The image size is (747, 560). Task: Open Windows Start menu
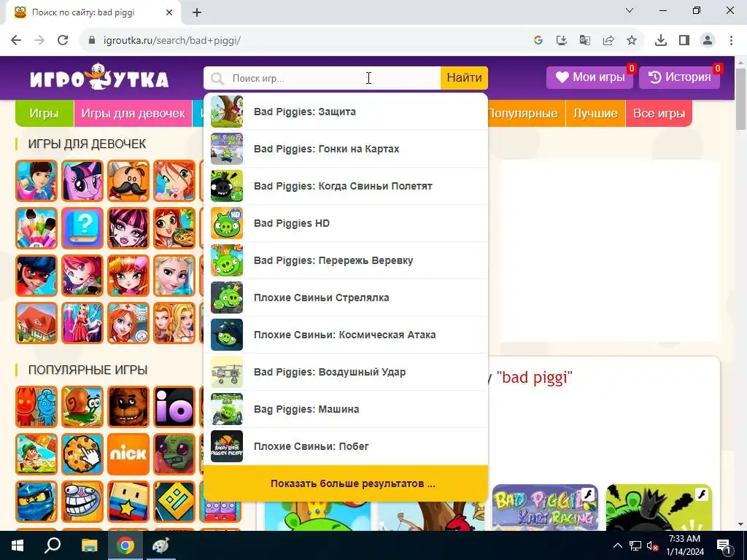click(18, 545)
